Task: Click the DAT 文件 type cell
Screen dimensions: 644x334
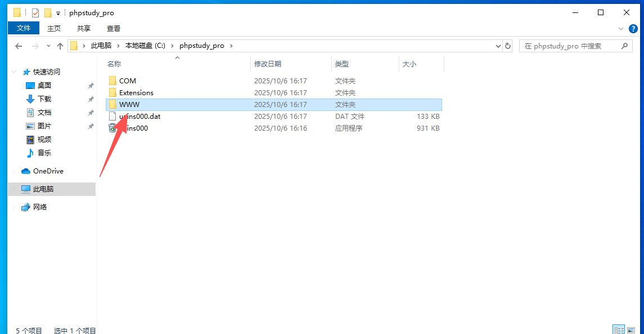Action: pyautogui.click(x=349, y=117)
